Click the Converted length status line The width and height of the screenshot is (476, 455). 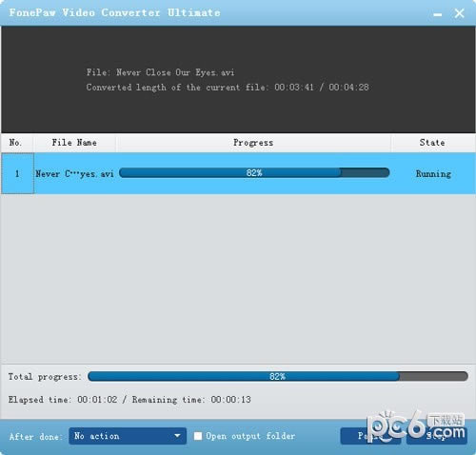click(228, 88)
